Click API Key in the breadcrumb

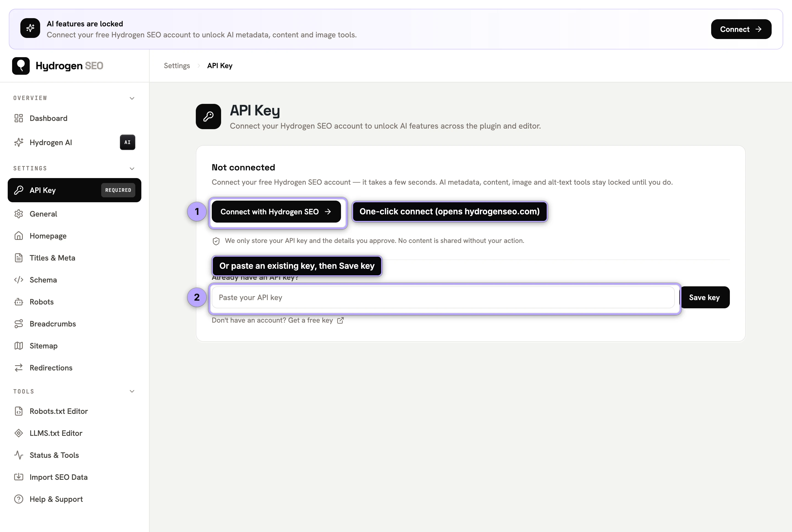point(220,66)
